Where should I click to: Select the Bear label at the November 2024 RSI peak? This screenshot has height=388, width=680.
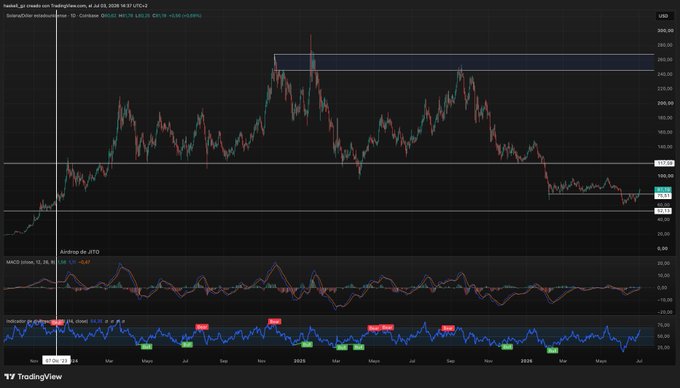275,322
